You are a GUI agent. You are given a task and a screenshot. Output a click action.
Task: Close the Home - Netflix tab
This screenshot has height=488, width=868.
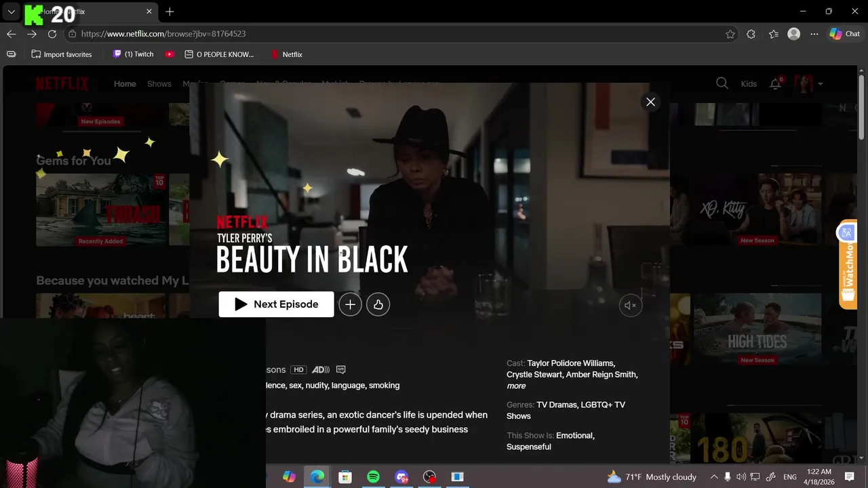[x=149, y=12]
